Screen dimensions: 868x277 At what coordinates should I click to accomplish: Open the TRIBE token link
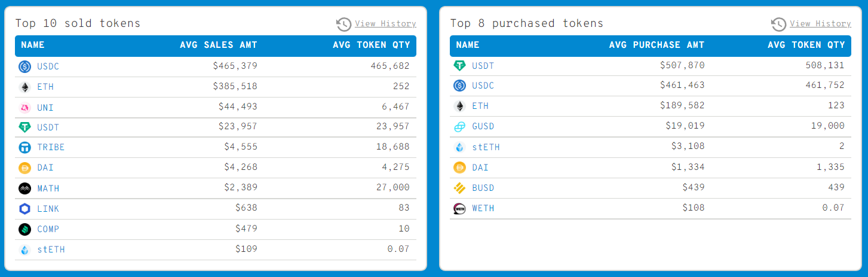tap(51, 148)
